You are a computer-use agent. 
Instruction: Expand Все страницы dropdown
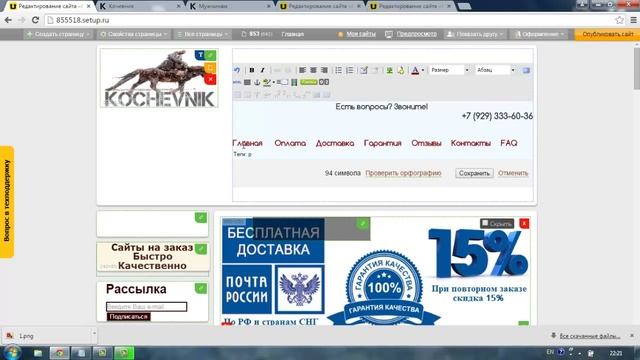pyautogui.click(x=202, y=34)
